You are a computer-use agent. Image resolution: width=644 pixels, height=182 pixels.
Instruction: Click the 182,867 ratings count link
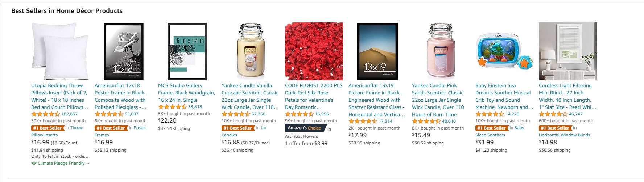pyautogui.click(x=69, y=114)
